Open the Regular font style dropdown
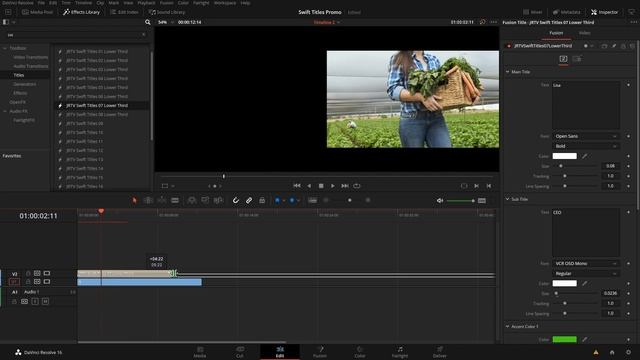 point(586,273)
